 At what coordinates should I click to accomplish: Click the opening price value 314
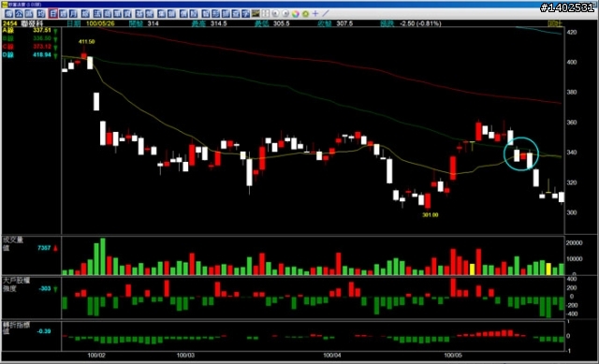153,23
